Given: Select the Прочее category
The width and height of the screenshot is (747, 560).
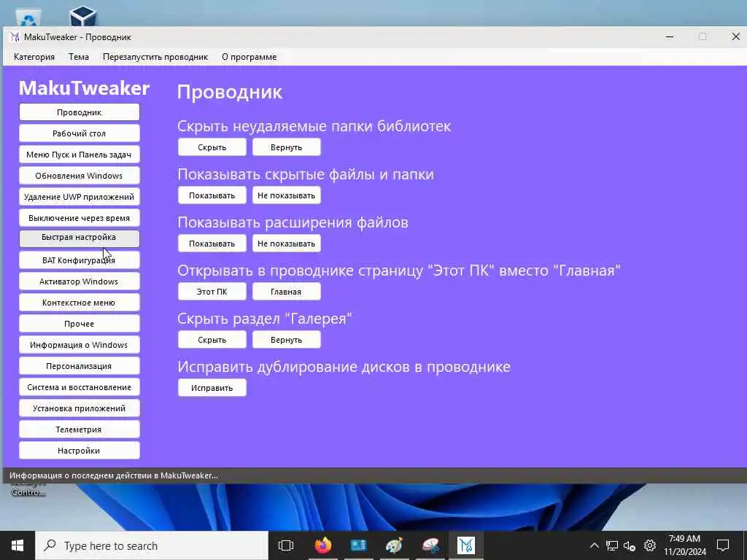Looking at the screenshot, I should 79,323.
